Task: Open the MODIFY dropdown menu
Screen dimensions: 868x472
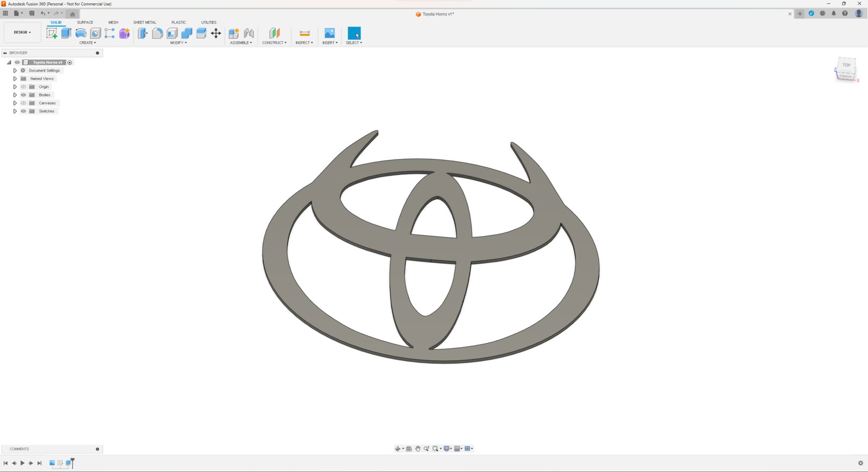Action: (x=178, y=43)
